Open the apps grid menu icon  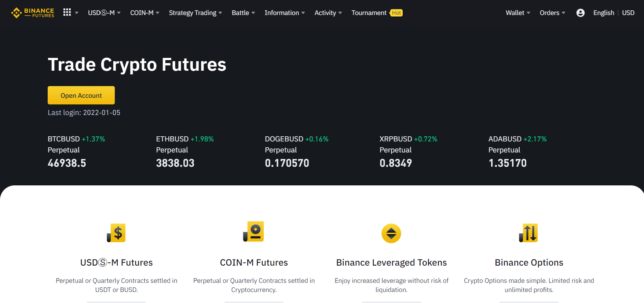[x=67, y=12]
